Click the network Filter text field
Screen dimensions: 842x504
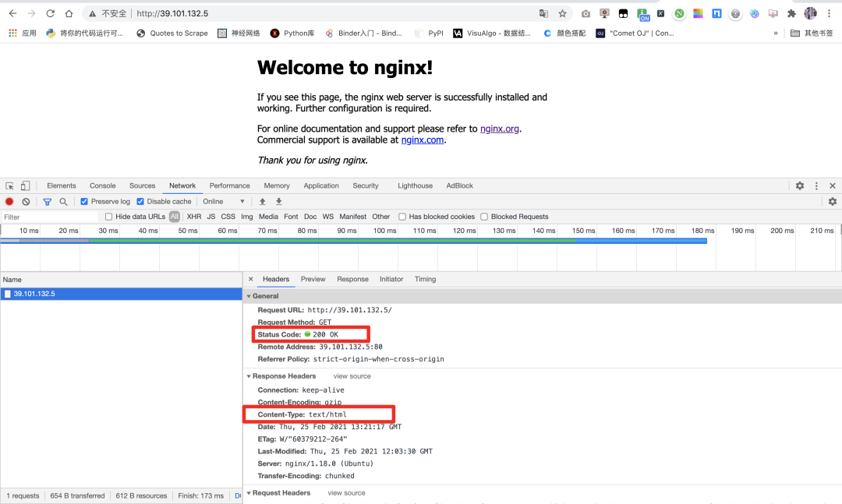coord(49,217)
